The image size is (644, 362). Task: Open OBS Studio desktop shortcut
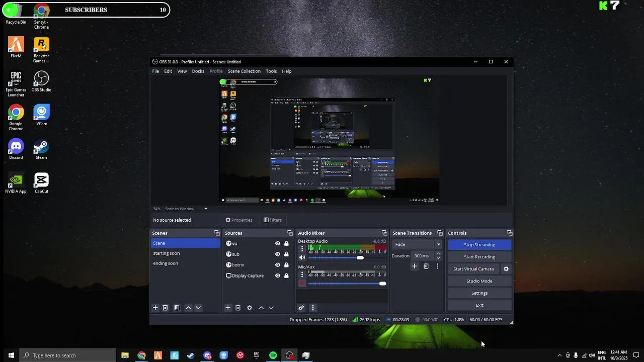point(41,81)
